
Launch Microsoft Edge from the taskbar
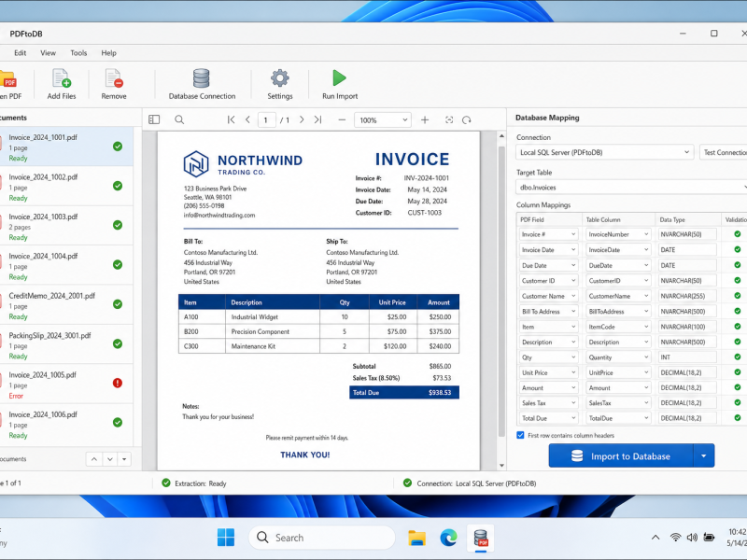(448, 538)
